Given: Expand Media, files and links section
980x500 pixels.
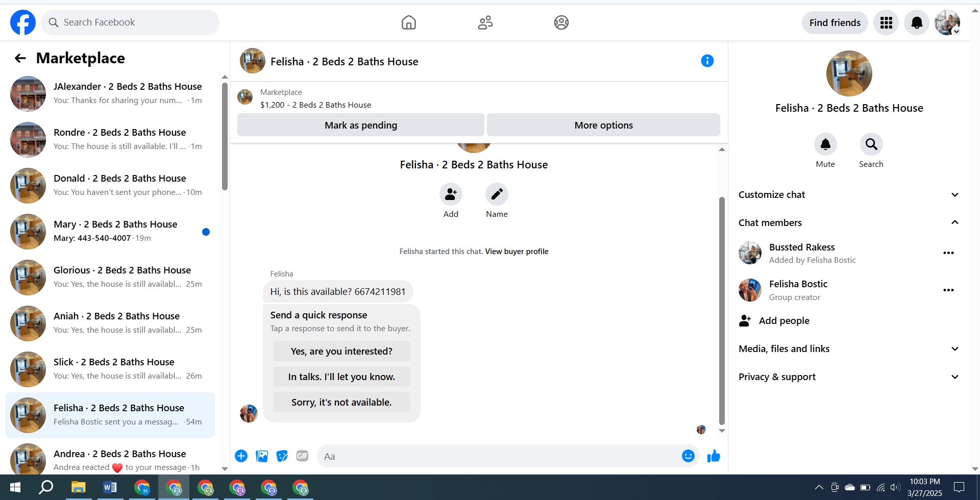Looking at the screenshot, I should pos(849,349).
